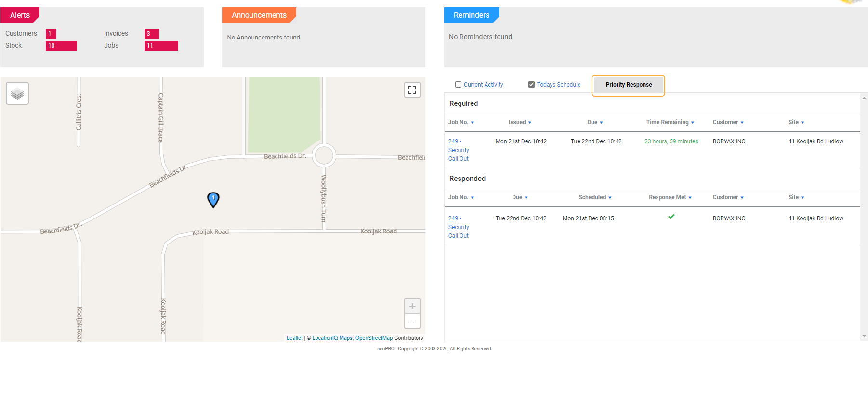Click the green Response Met checkmark

(671, 217)
